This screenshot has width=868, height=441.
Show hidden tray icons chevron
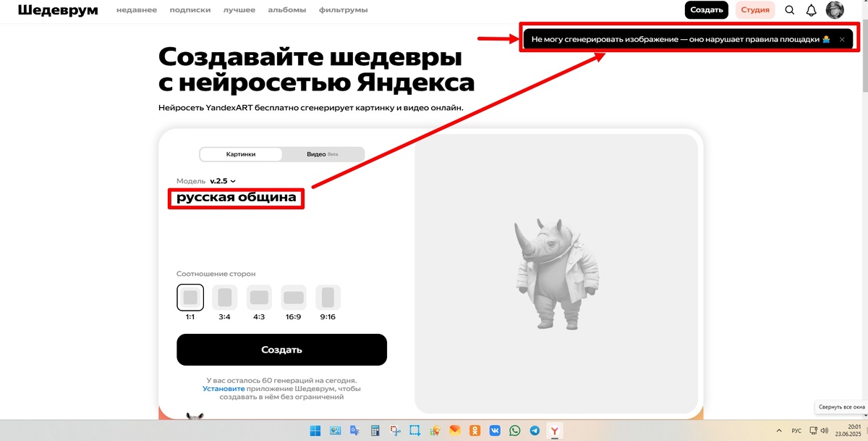coord(778,430)
